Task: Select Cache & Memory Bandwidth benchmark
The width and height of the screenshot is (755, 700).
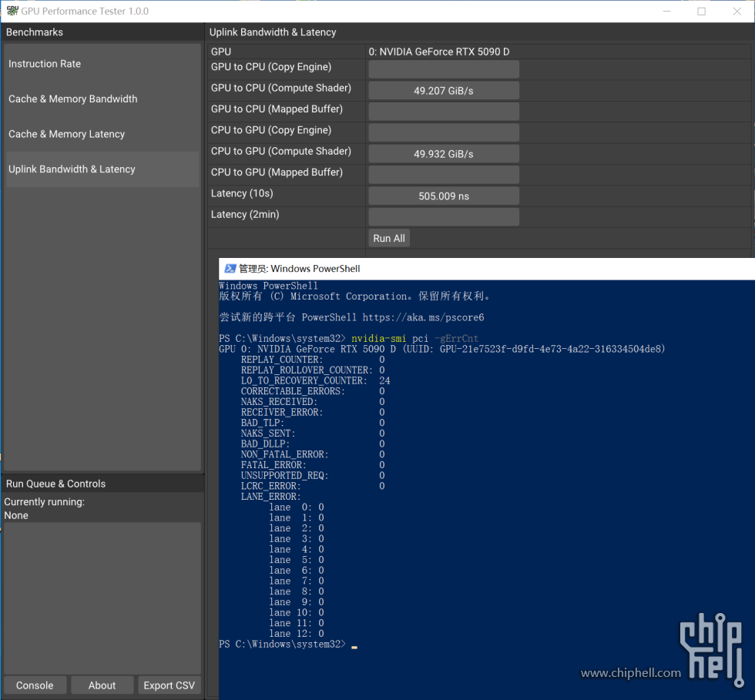Action: click(102, 99)
